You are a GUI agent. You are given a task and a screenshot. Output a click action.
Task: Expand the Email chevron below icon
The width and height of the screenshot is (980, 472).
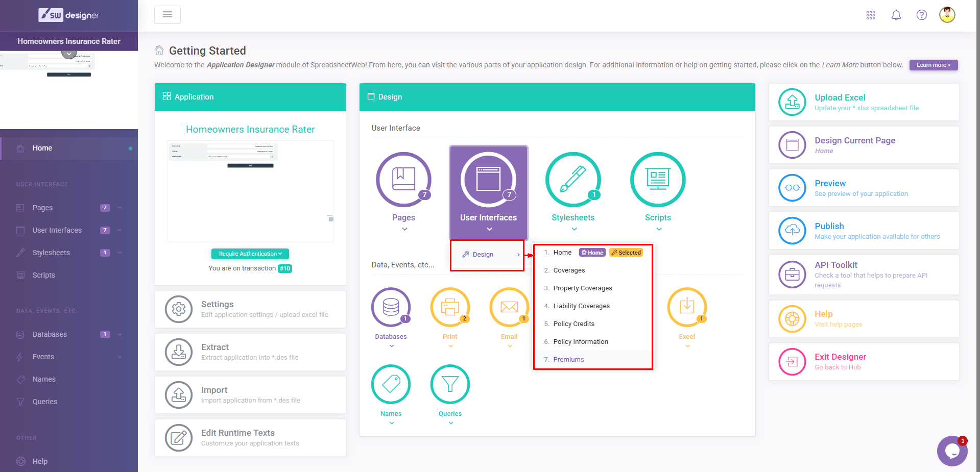pyautogui.click(x=510, y=346)
